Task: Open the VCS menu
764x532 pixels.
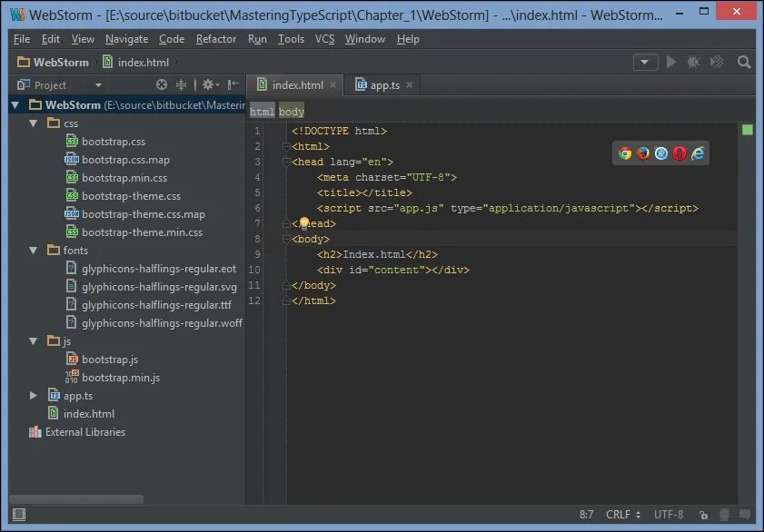Action: pyautogui.click(x=324, y=39)
